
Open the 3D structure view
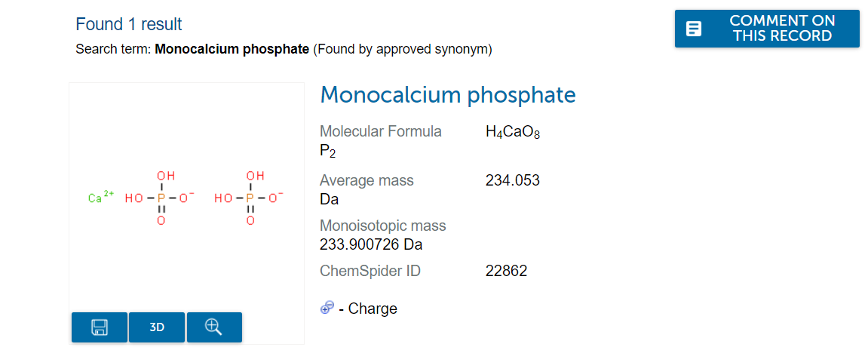click(157, 327)
